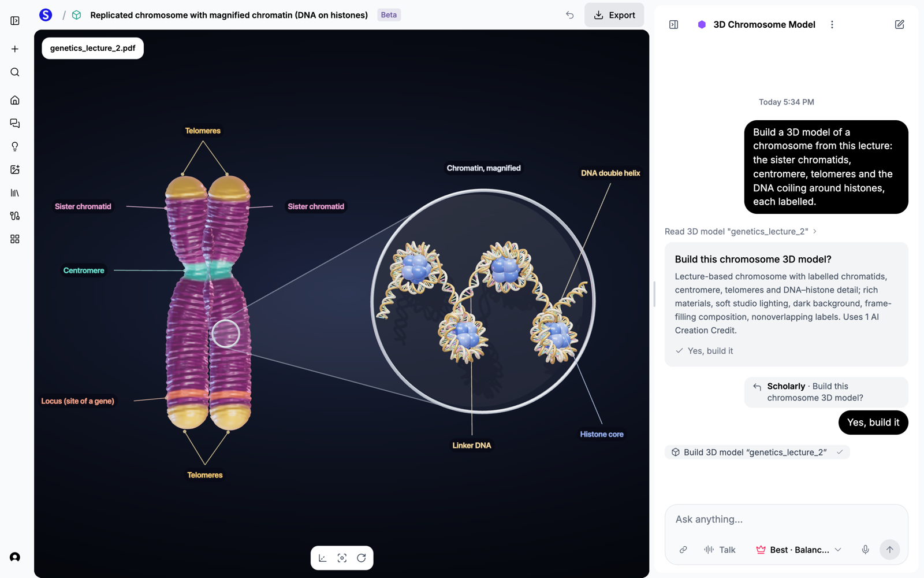
Task: Click the 3D cube icon in breadcrumb
Action: (x=76, y=15)
